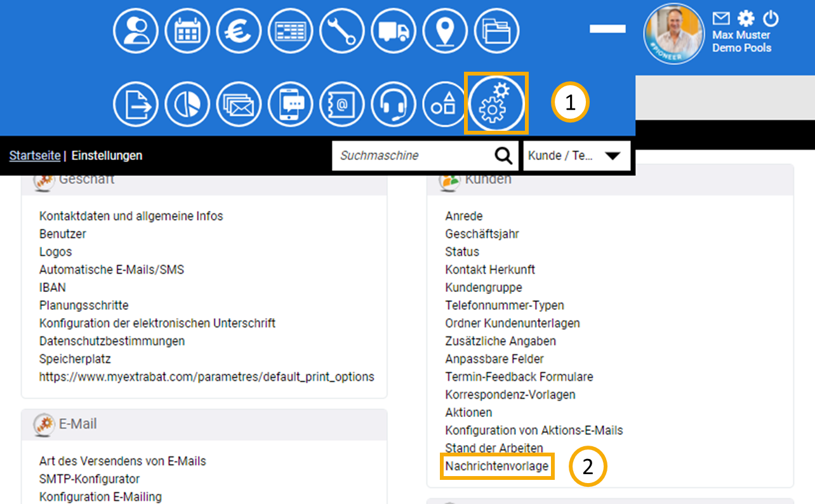This screenshot has width=815, height=504.
Task: Click the power logout icon
Action: [x=770, y=18]
